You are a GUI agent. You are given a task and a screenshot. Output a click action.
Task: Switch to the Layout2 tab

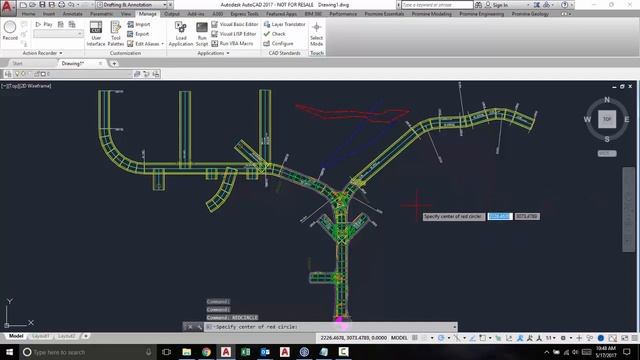click(66, 336)
